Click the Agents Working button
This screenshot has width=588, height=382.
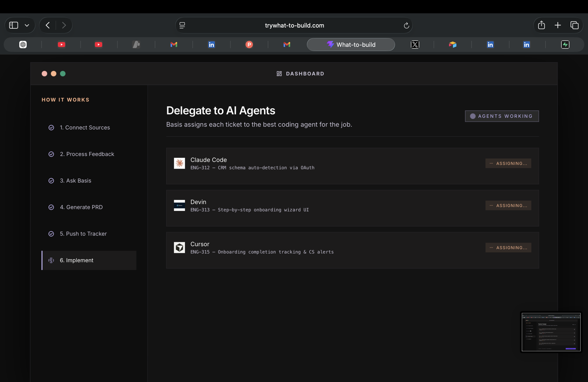coord(502,116)
